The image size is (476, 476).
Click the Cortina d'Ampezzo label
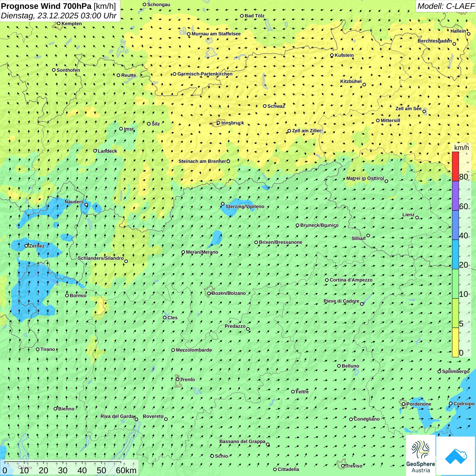click(x=351, y=280)
